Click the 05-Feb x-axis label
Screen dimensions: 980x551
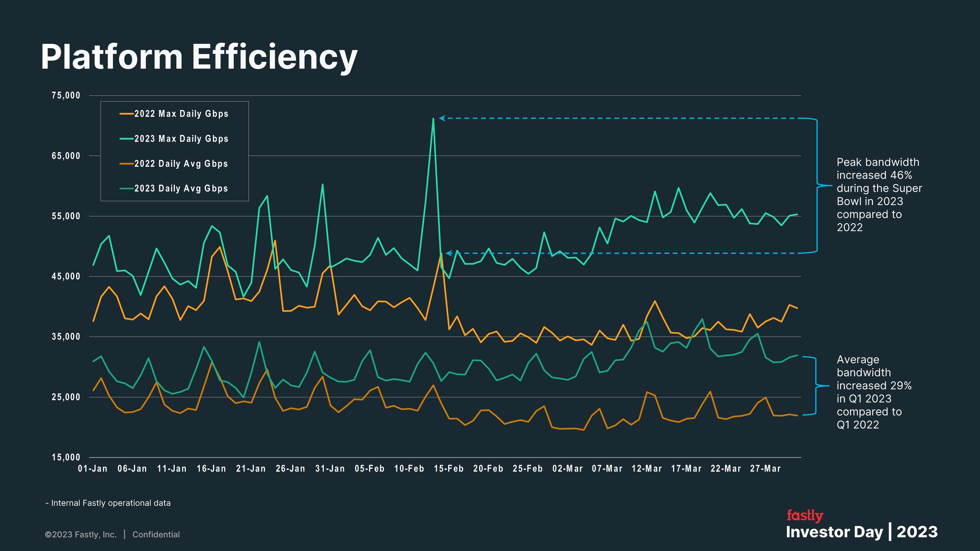coord(370,468)
